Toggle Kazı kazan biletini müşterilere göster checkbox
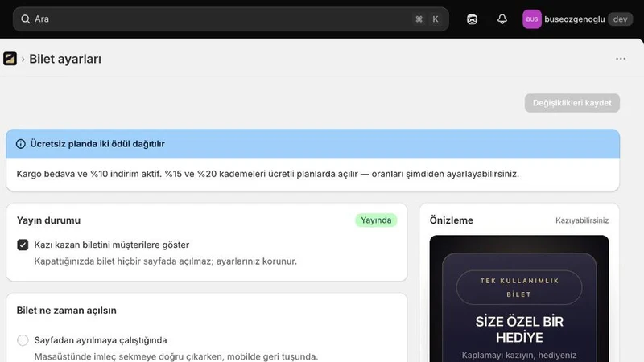The width and height of the screenshot is (644, 362). [x=23, y=245]
